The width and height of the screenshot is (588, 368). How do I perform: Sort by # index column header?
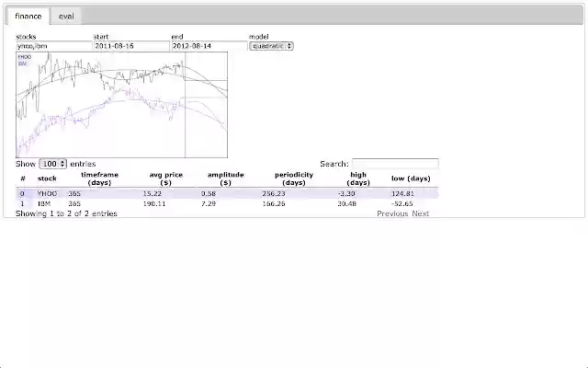23,178
